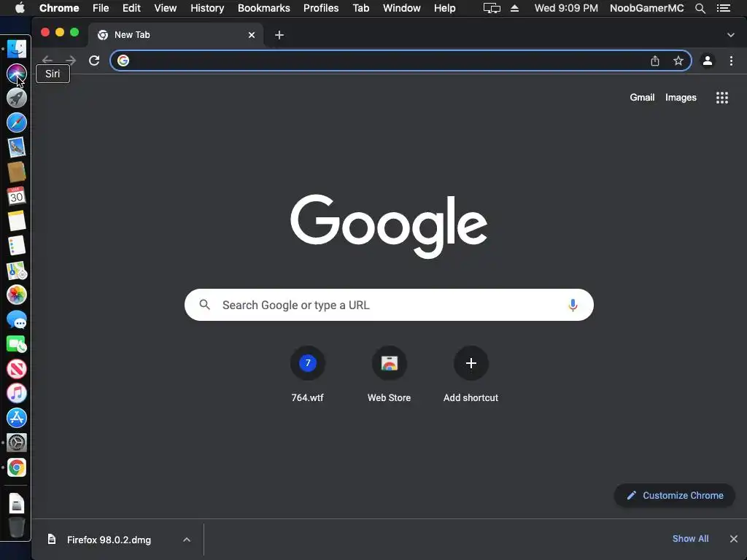Open the Apple menu
This screenshot has height=560, width=747.
(20, 8)
